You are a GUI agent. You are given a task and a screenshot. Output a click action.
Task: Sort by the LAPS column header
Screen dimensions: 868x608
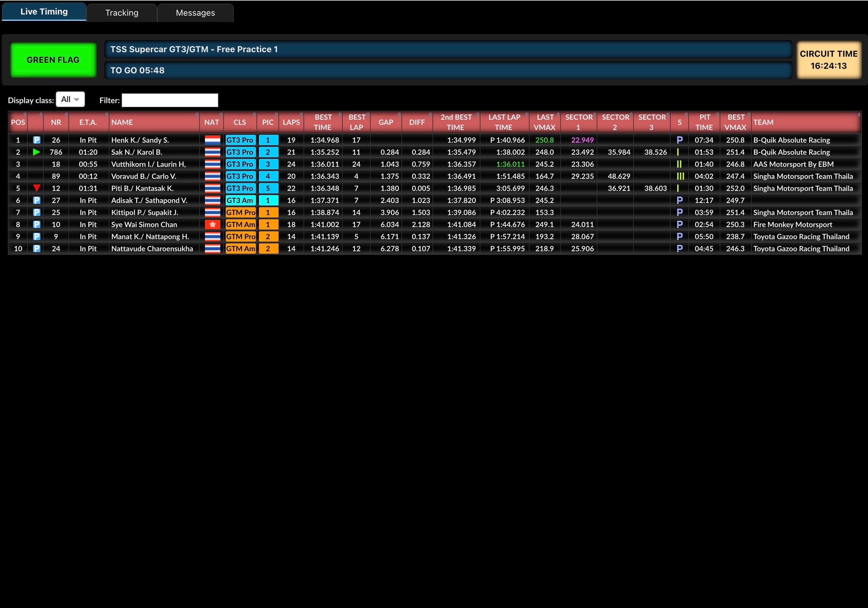tap(291, 122)
